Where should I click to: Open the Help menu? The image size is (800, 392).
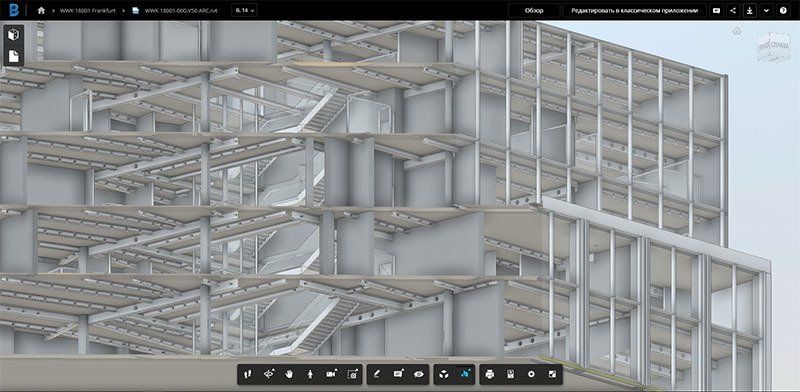tap(783, 10)
